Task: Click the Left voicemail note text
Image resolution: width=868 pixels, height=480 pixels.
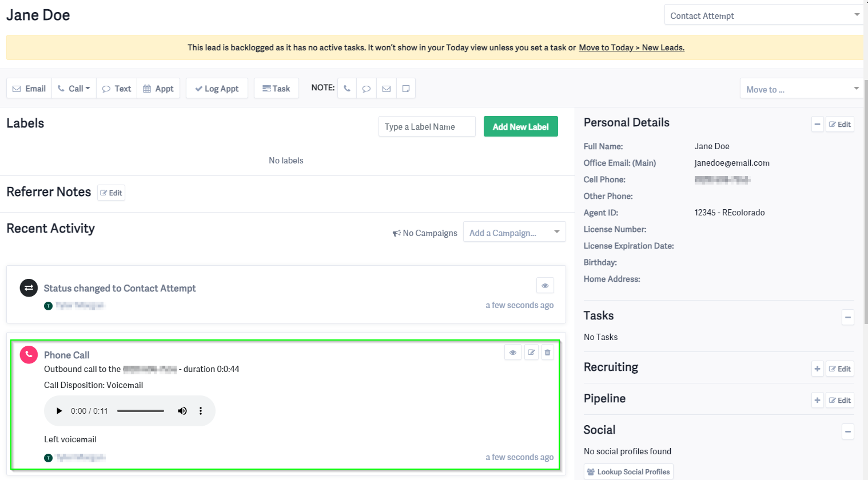Action: [70, 439]
